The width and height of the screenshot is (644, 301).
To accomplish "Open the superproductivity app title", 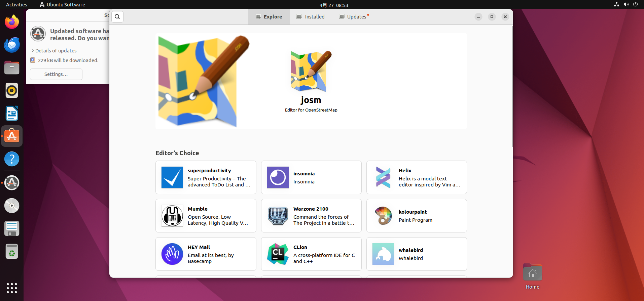I will 209,171.
